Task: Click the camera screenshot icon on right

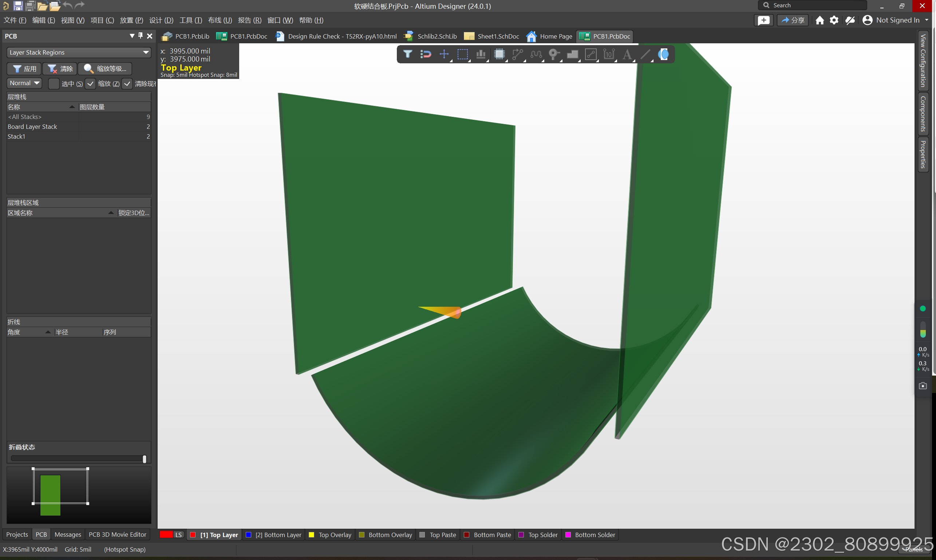Action: [x=923, y=386]
